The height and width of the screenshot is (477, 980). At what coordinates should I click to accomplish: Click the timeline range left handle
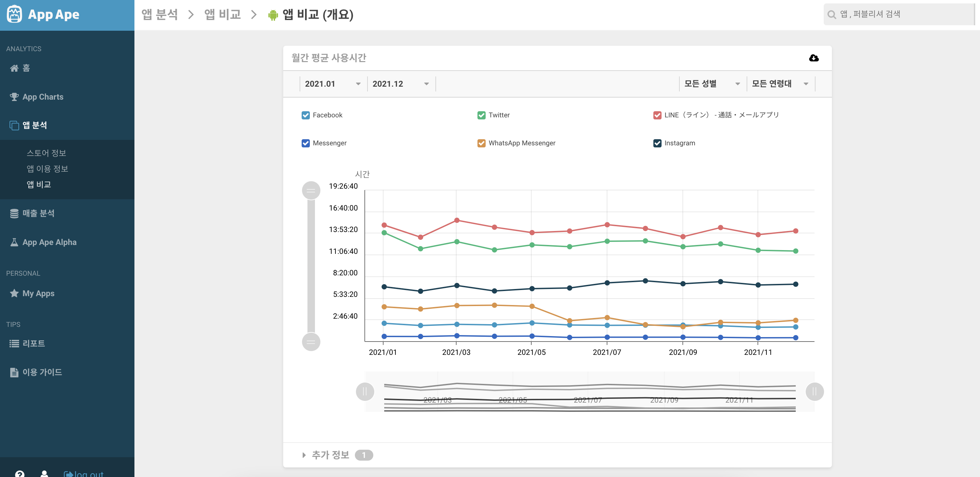365,391
